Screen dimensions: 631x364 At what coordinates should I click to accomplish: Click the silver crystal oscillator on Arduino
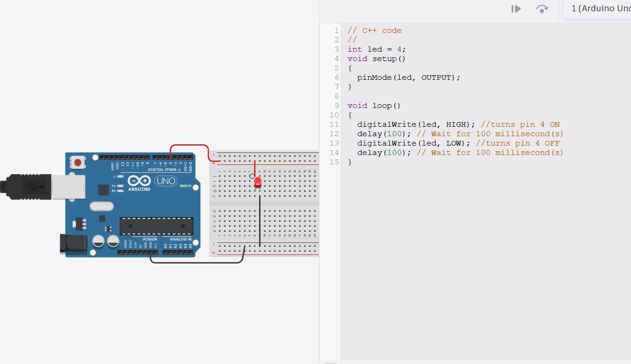click(102, 206)
